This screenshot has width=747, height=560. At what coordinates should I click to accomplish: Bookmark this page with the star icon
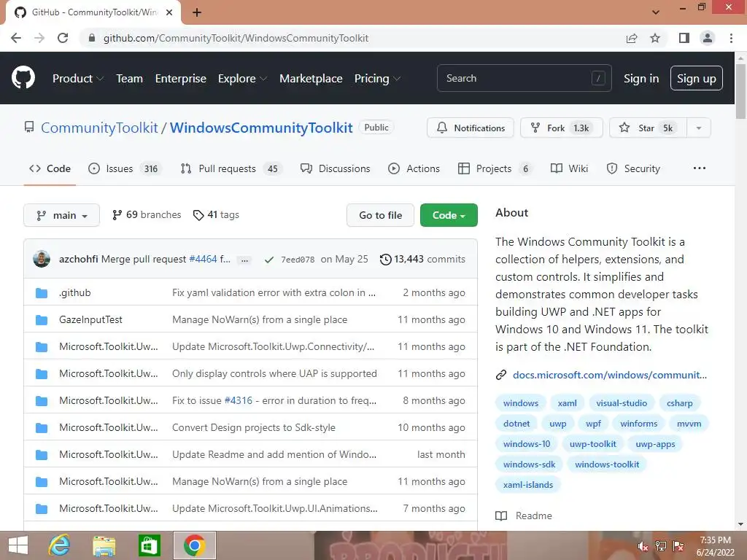click(x=655, y=38)
